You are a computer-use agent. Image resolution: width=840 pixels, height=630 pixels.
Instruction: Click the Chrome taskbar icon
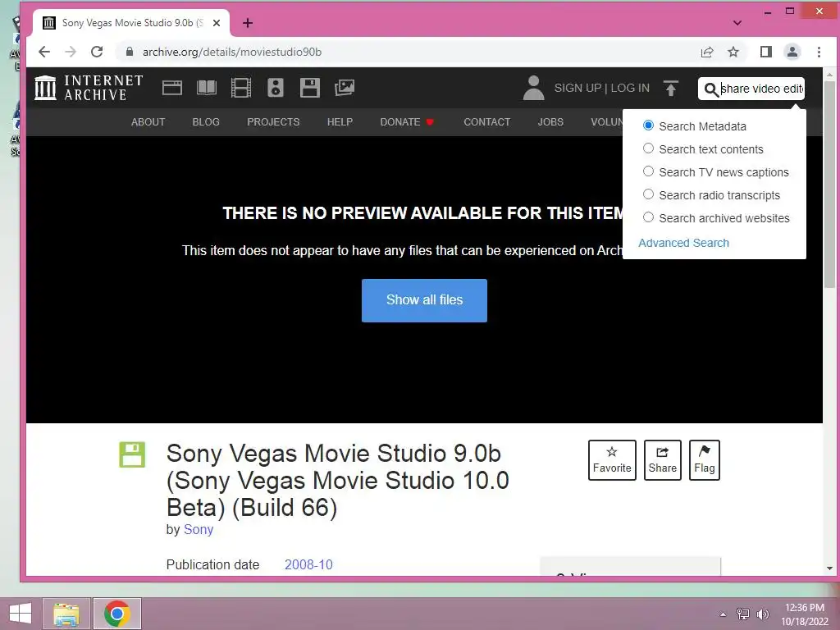click(117, 614)
